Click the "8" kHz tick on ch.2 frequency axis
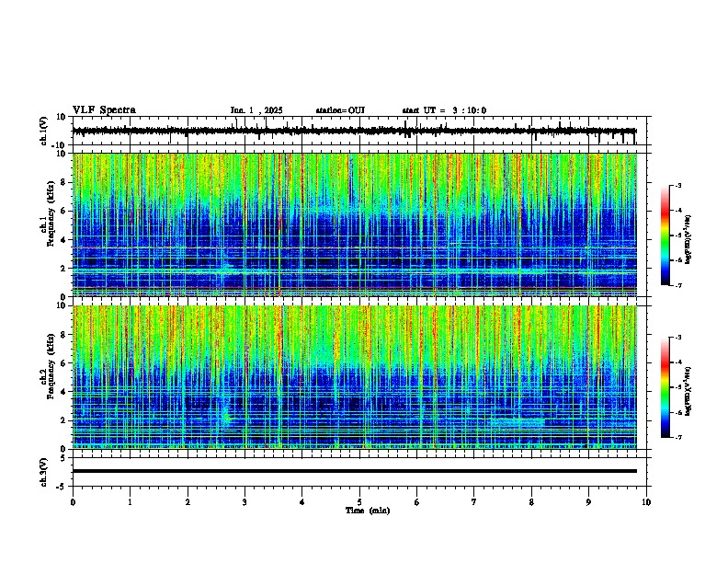This screenshot has height=563, width=728. pos(64,335)
